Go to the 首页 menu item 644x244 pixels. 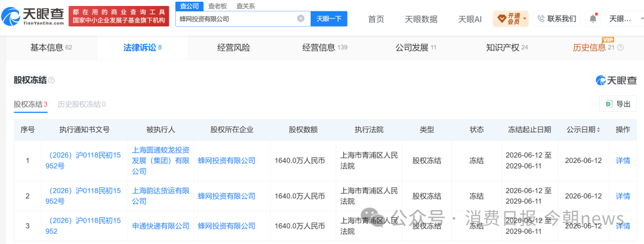[x=376, y=19]
